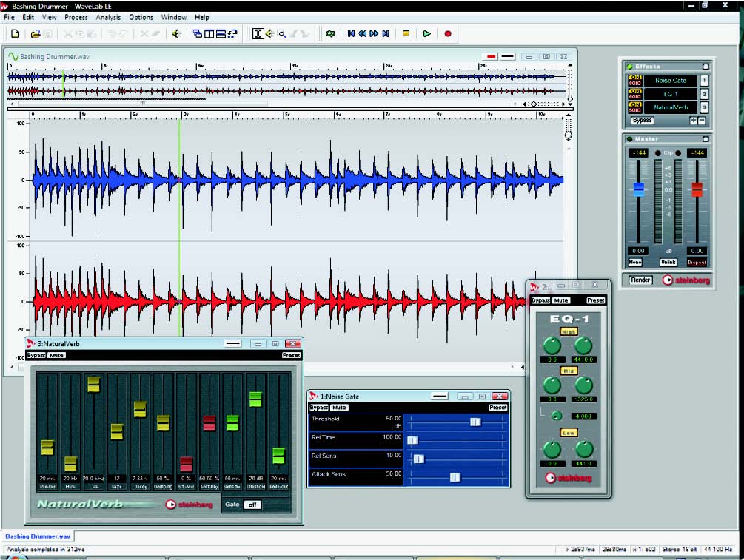Screen dimensions: 744x560
Task: Click effect slot number 3 button
Action: [704, 108]
